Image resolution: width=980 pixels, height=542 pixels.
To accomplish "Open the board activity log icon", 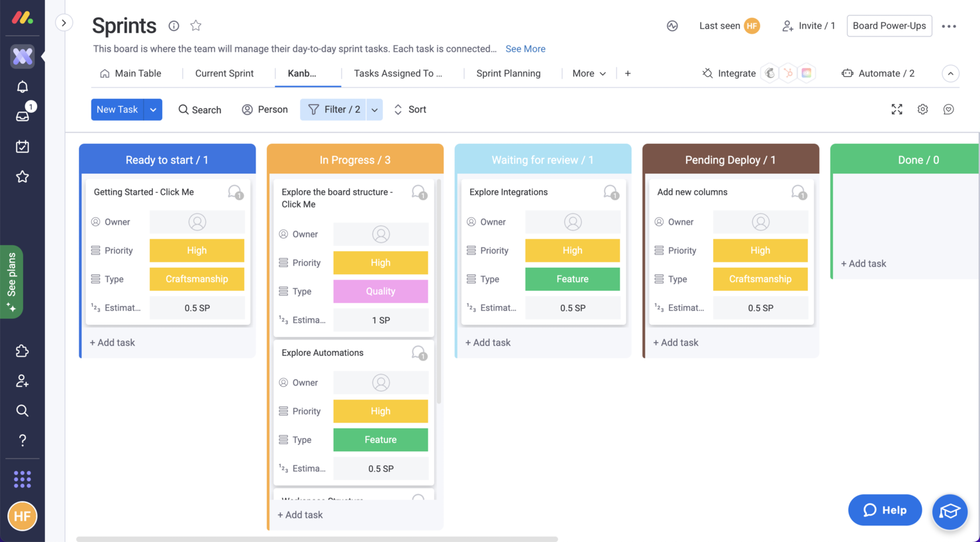I will coord(672,26).
